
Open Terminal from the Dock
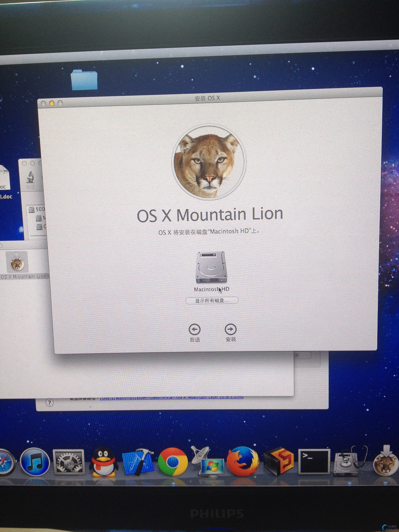pos(314,462)
